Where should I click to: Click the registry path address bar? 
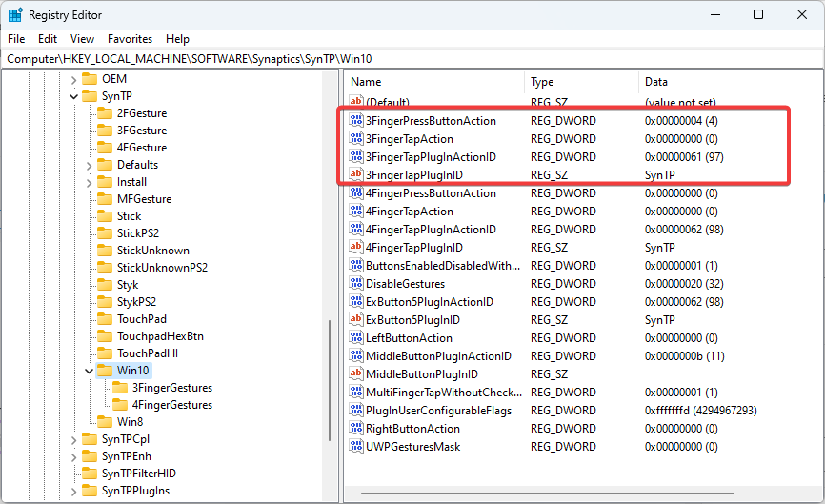[x=412, y=59]
